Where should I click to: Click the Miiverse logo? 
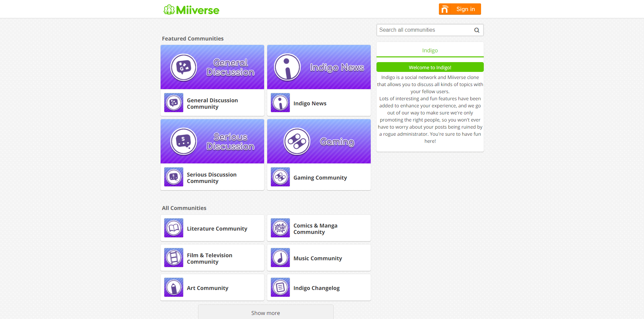191,10
